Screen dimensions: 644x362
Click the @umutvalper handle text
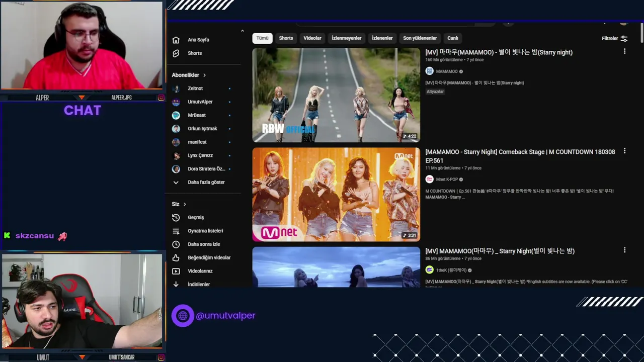point(225,316)
